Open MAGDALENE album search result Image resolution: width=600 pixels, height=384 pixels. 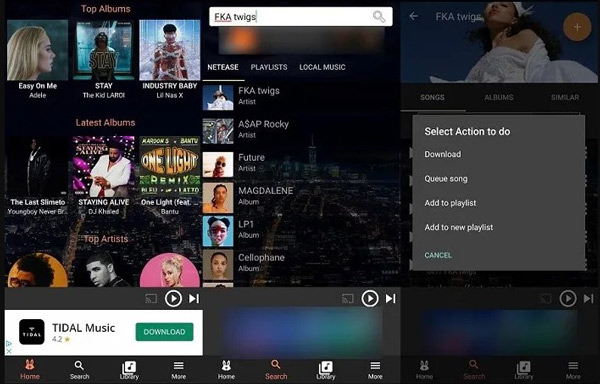coord(301,197)
